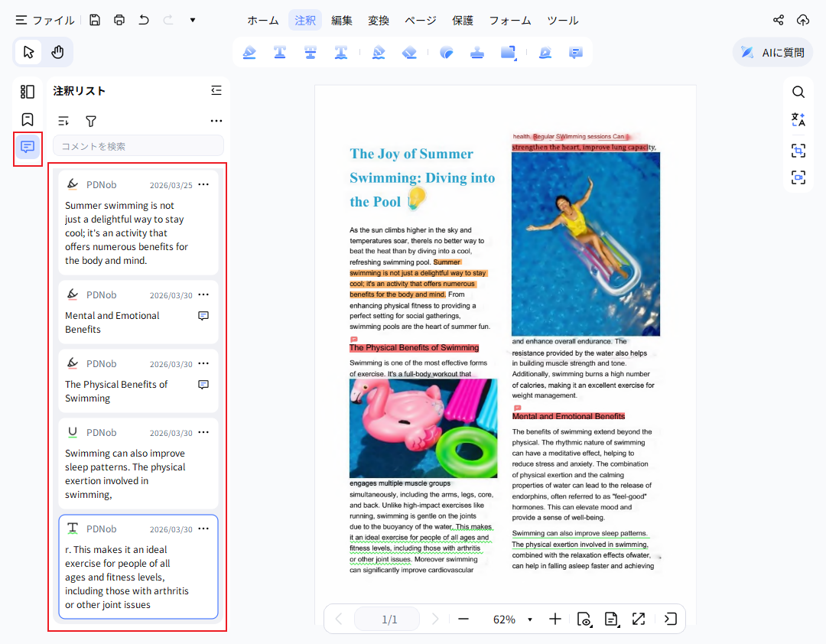Switch to the ページ tab
The width and height of the screenshot is (826, 644).
pyautogui.click(x=420, y=21)
